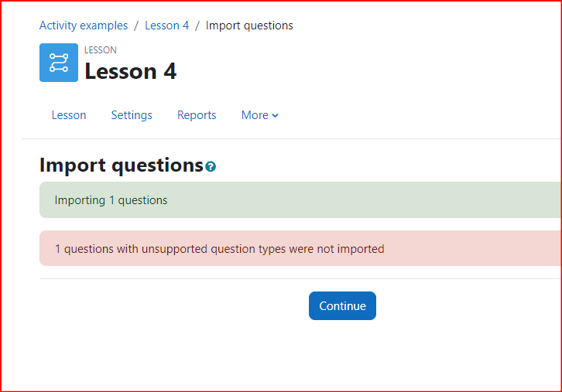Click the chevron arrow beside More

click(275, 116)
